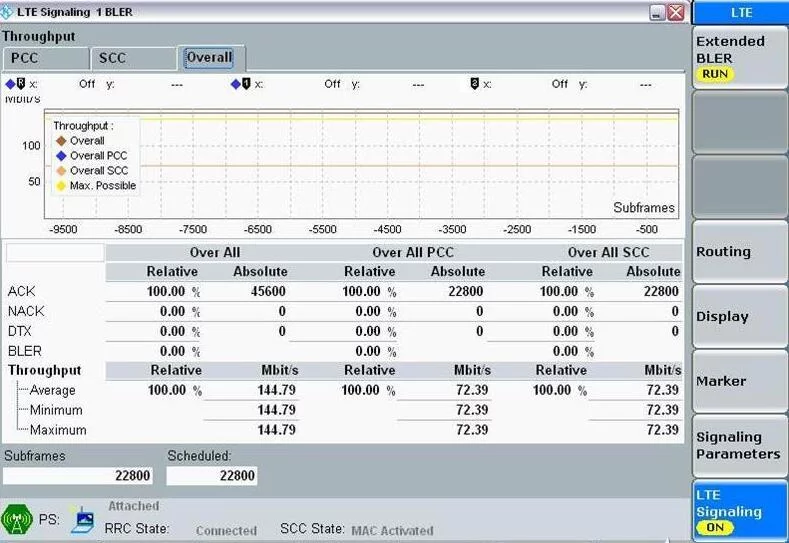Click the Over All ACK absolute value 45600
Viewport: 789px width, 543px height.
(x=268, y=291)
